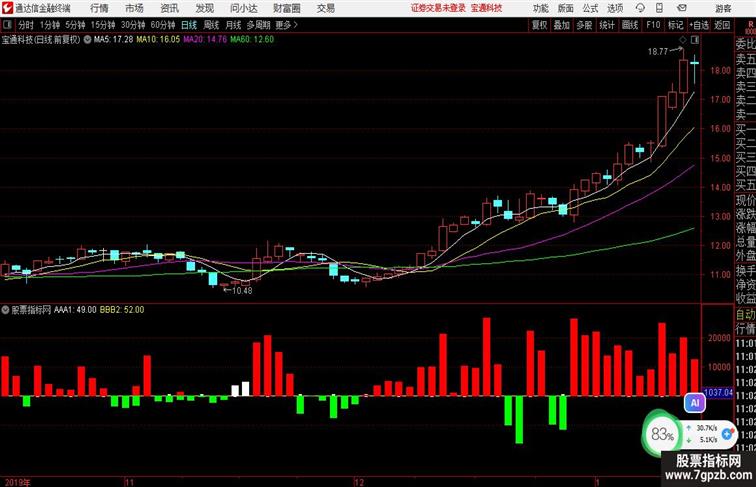Open the 资讯 menu

tap(169, 8)
